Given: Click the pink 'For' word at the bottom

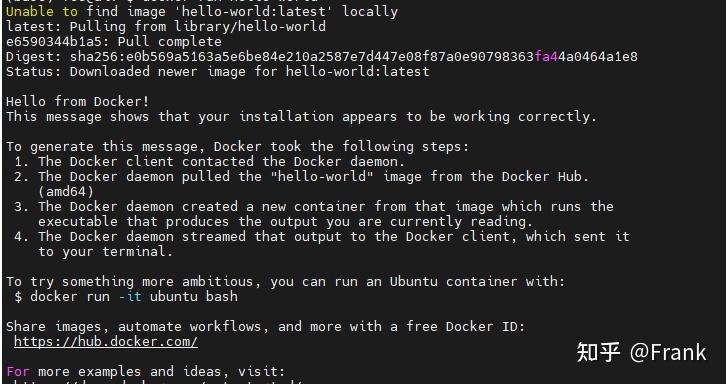Looking at the screenshot, I should [x=18, y=371].
